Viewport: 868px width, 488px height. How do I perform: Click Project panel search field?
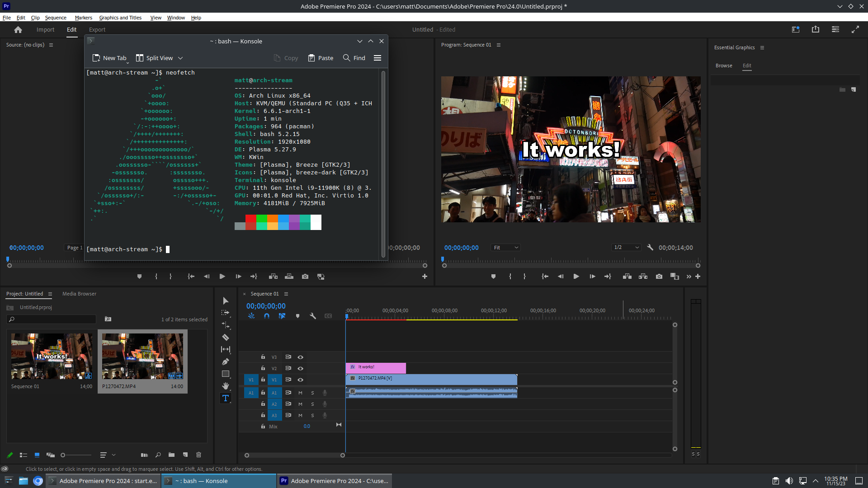[x=51, y=319]
